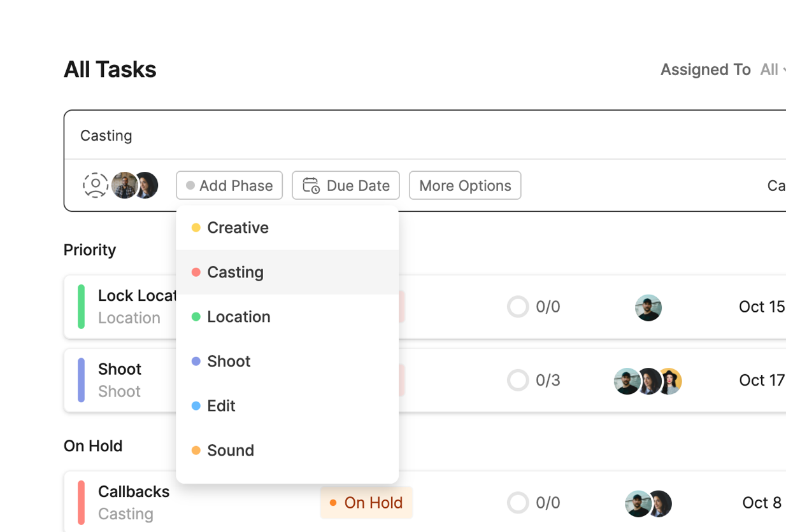This screenshot has height=532, width=786.
Task: Select Edit from the phase dropdown
Action: click(x=221, y=406)
